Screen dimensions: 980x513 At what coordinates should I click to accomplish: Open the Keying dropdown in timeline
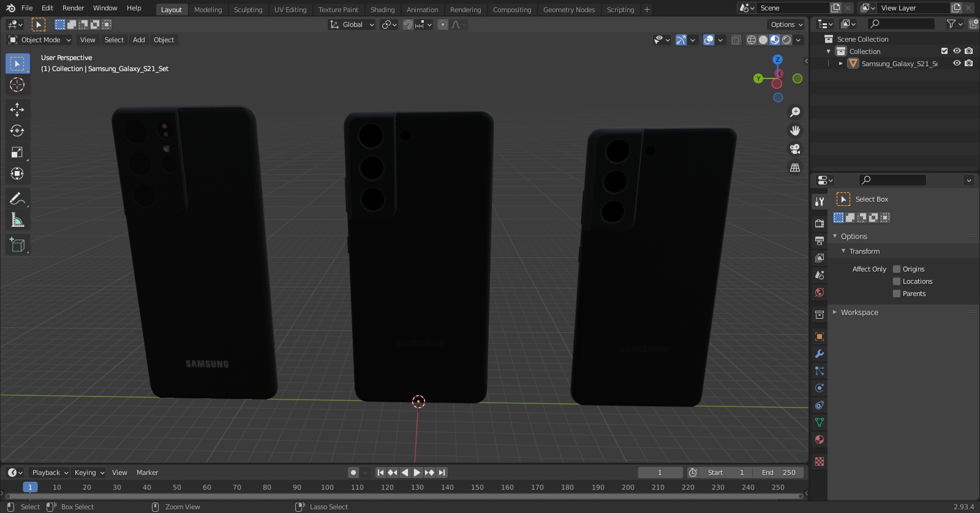tap(89, 473)
